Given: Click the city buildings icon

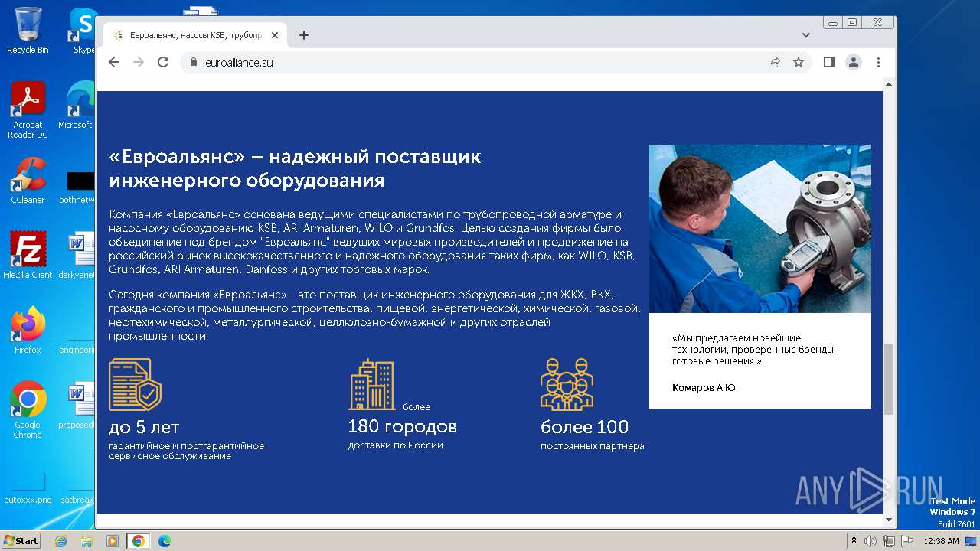Looking at the screenshot, I should coord(372,384).
